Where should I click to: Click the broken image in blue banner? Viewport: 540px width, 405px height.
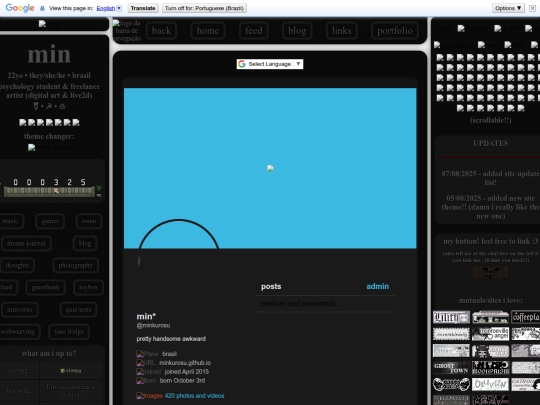coord(270,168)
